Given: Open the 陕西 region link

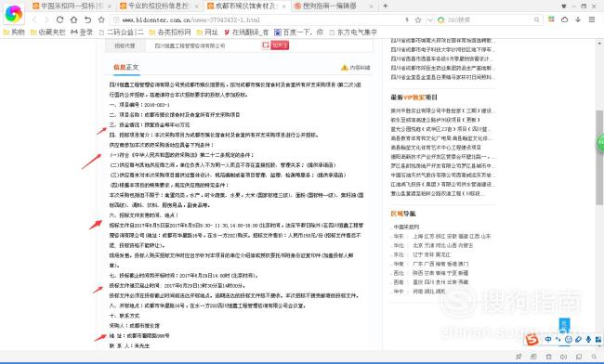Looking at the screenshot, I should (x=418, y=273).
